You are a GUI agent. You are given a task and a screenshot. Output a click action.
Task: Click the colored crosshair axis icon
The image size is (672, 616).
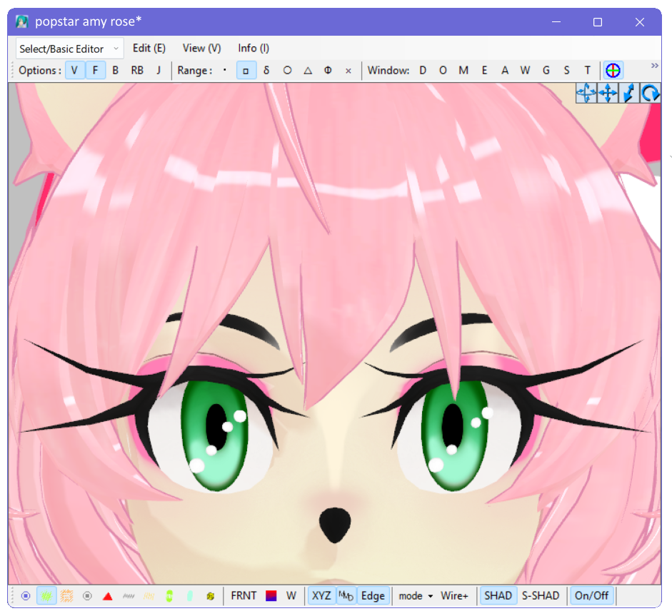[x=613, y=70]
